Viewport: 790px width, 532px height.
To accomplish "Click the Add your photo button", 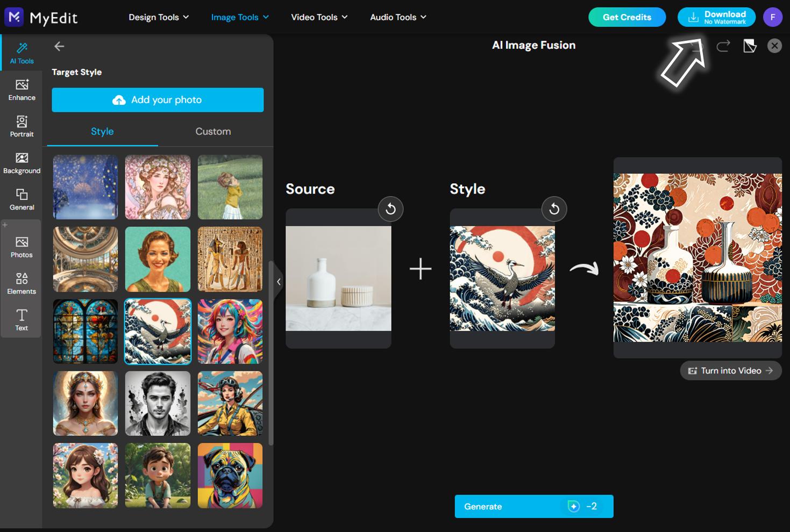I will tap(158, 99).
